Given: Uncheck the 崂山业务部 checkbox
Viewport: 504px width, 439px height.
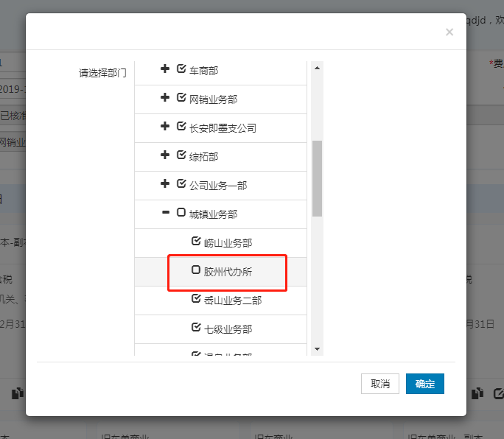Looking at the screenshot, I should 196,242.
